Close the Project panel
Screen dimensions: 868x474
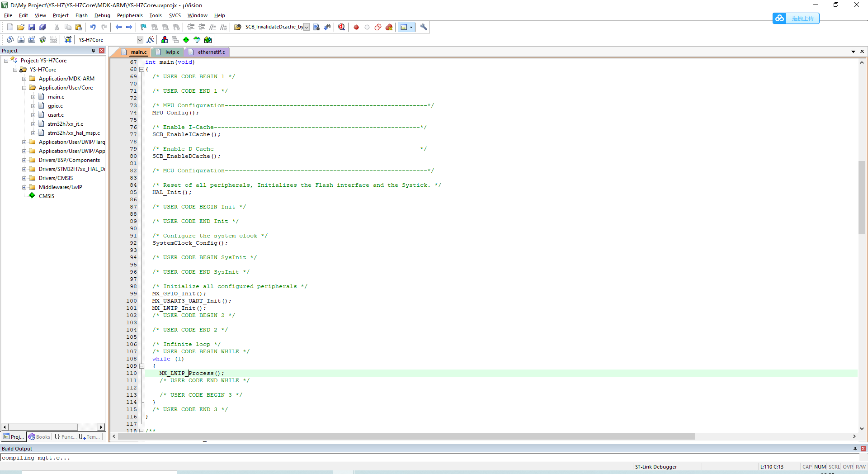(x=102, y=51)
